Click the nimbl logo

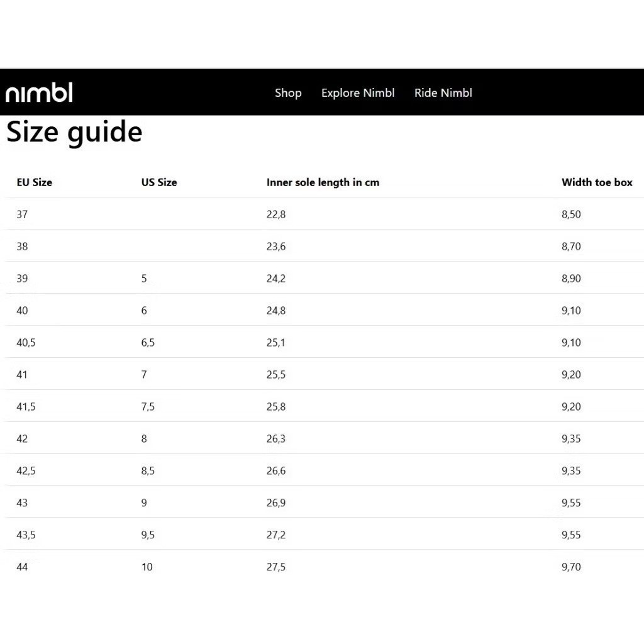[x=39, y=92]
